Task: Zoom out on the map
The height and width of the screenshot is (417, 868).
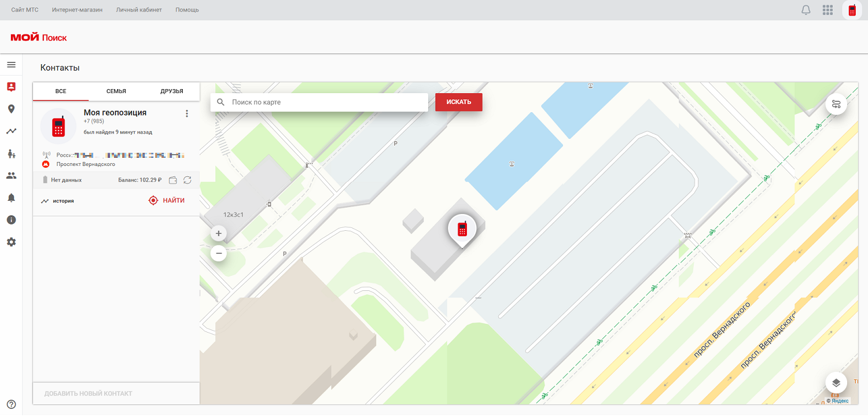Action: 219,253
